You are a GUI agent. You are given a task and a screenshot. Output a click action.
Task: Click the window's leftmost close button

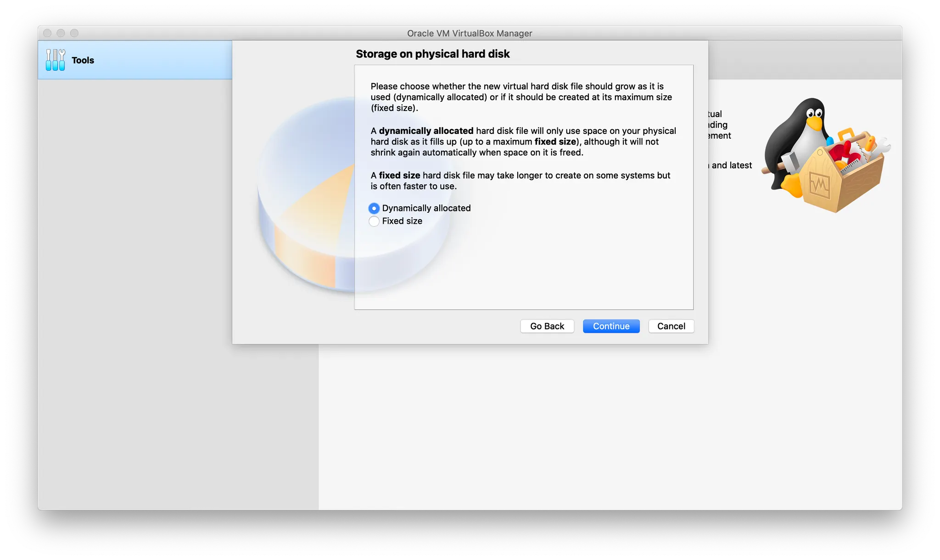(x=47, y=33)
